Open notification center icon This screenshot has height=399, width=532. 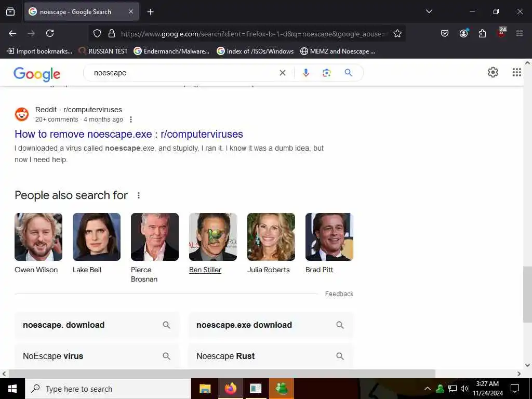click(515, 389)
